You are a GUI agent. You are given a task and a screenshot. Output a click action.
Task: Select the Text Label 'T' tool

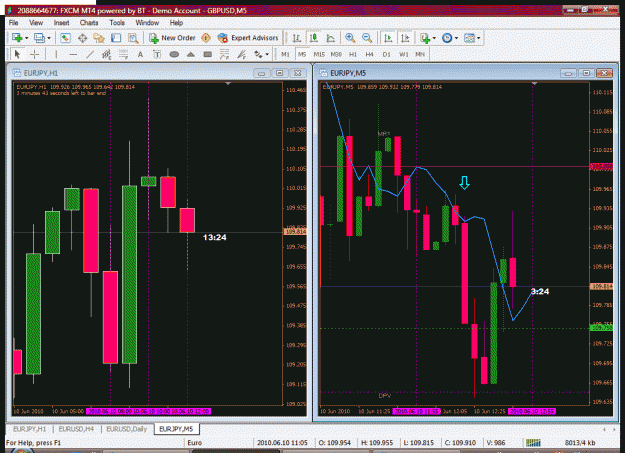[x=157, y=54]
